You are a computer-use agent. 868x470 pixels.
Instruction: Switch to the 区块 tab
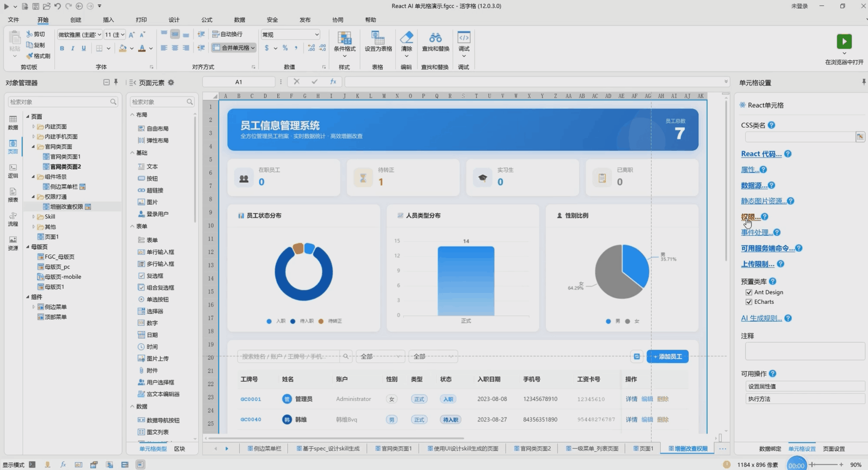click(x=180, y=449)
